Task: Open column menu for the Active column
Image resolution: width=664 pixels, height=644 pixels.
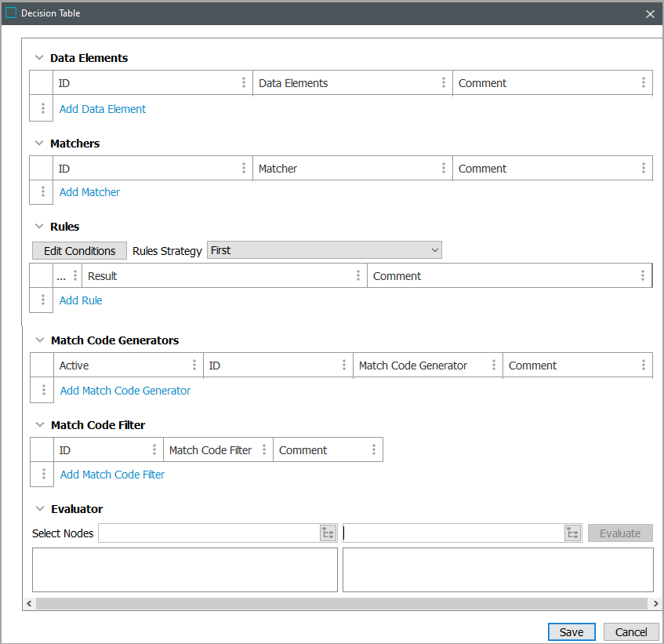Action: click(194, 366)
